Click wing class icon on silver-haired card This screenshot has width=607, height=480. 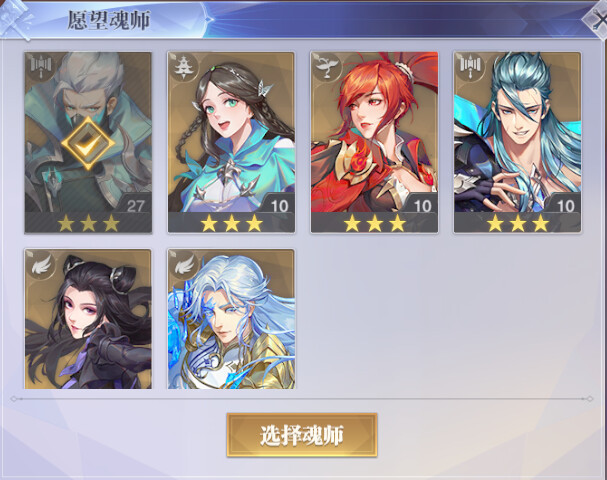pyautogui.click(x=184, y=265)
